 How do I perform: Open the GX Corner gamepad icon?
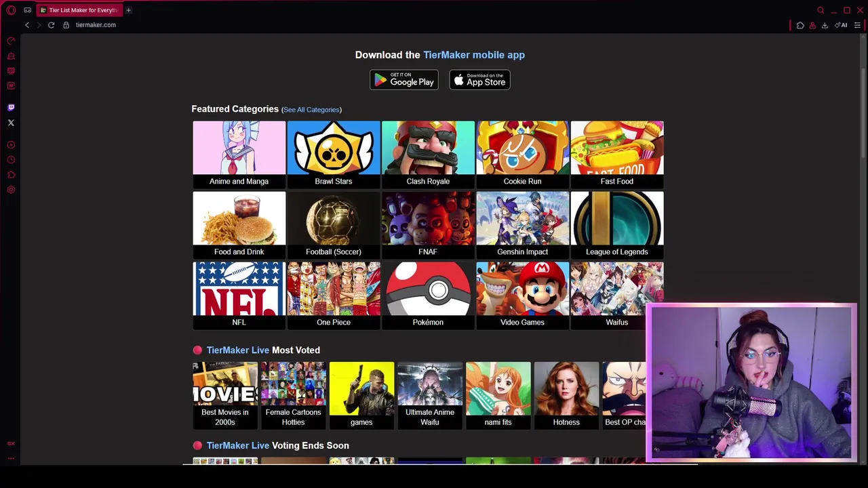[x=27, y=10]
